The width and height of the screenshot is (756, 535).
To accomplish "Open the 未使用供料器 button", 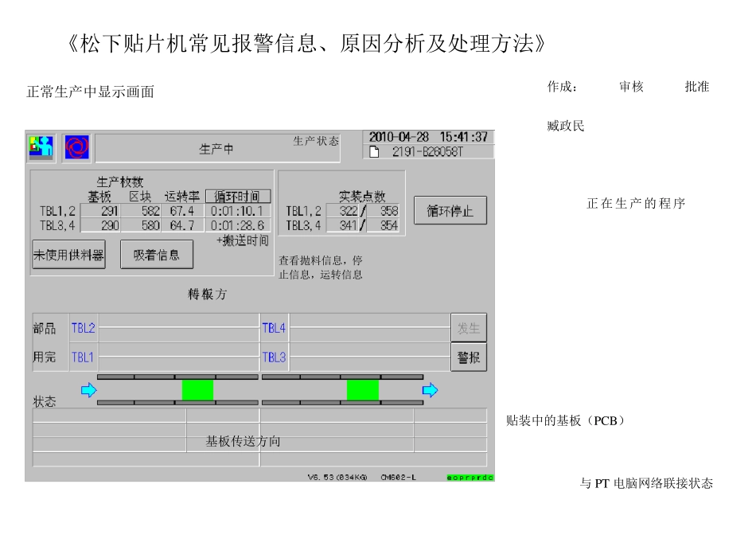I will point(68,254).
